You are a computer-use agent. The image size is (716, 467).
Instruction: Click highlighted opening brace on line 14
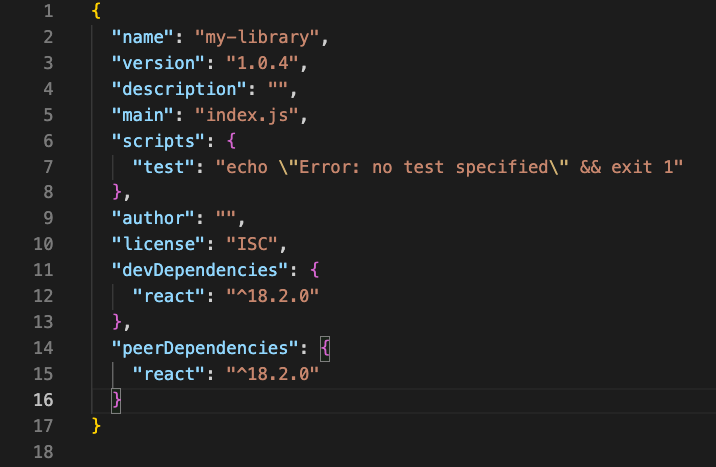[x=325, y=349]
